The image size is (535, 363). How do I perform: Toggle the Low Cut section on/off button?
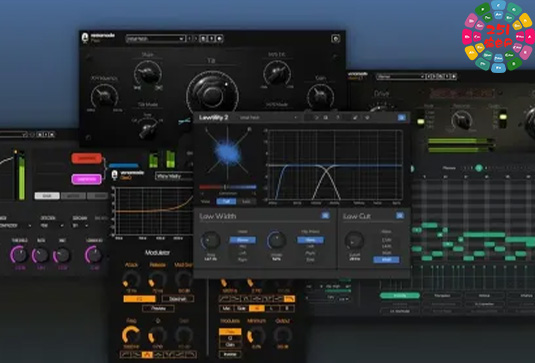[400, 215]
